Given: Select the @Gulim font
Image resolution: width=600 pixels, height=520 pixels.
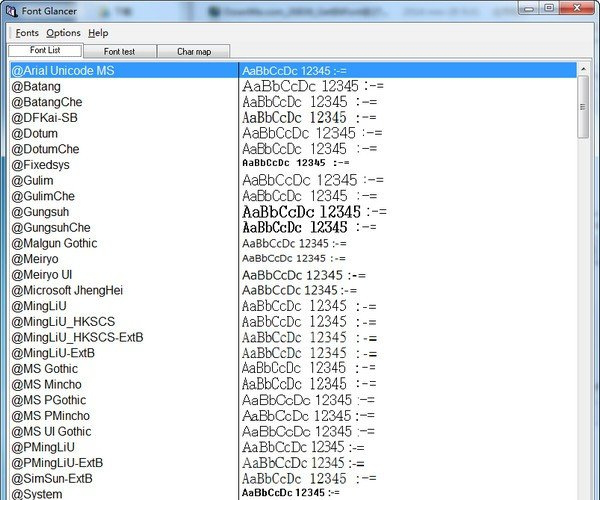Looking at the screenshot, I should 32,181.
